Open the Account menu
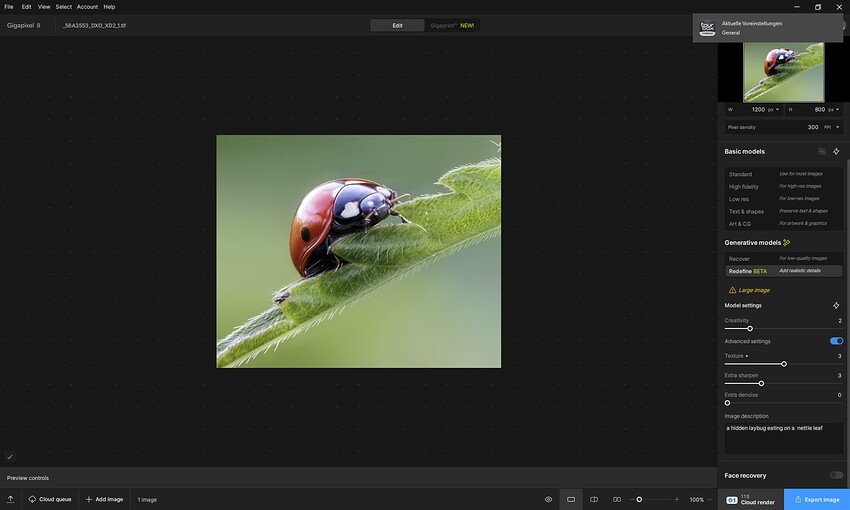 (x=87, y=7)
